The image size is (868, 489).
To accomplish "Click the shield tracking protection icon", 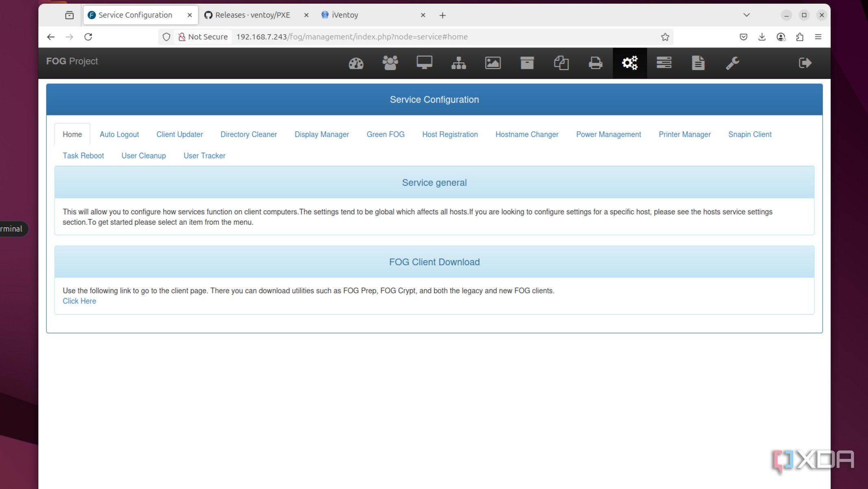I will pyautogui.click(x=166, y=37).
